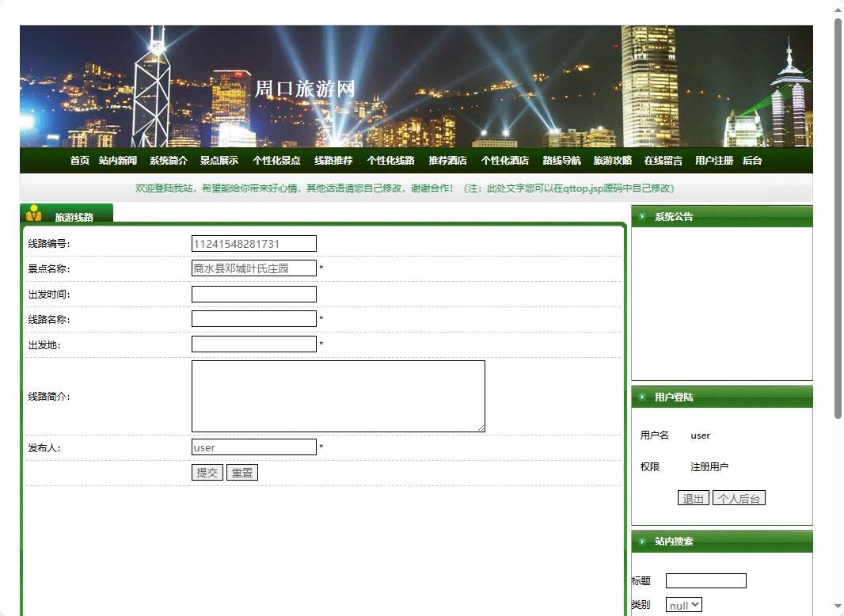Open the 首页 menu item

(x=79, y=160)
